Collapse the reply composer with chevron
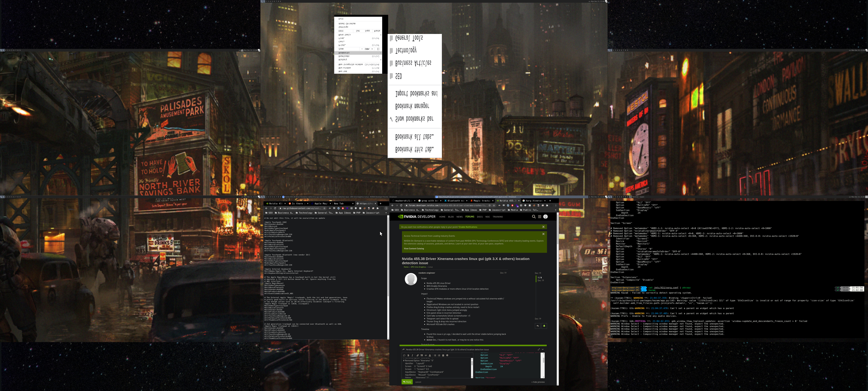The image size is (868, 391). (543, 349)
